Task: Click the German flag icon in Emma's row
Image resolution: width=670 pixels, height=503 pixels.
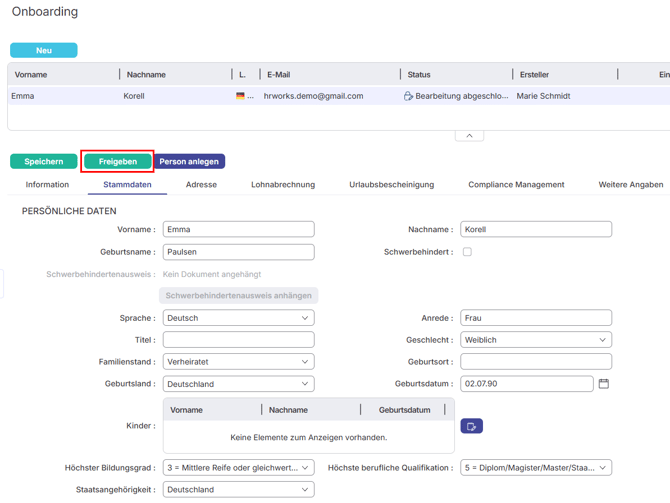Action: [240, 97]
